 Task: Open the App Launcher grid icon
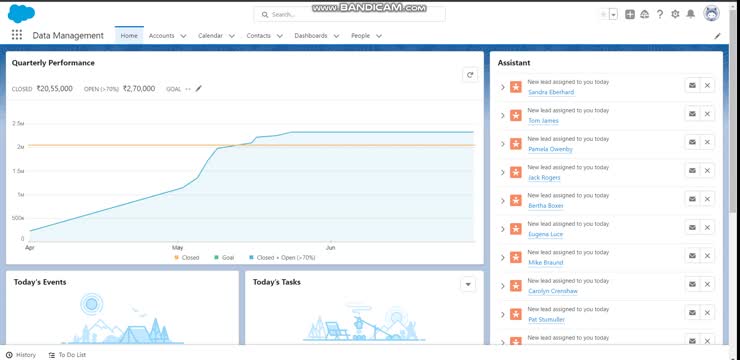click(x=17, y=35)
